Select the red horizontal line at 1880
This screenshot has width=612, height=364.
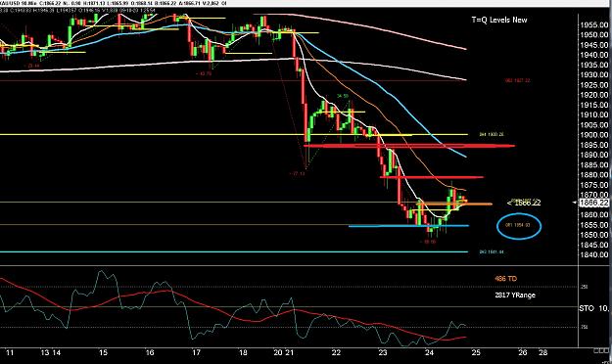point(432,177)
